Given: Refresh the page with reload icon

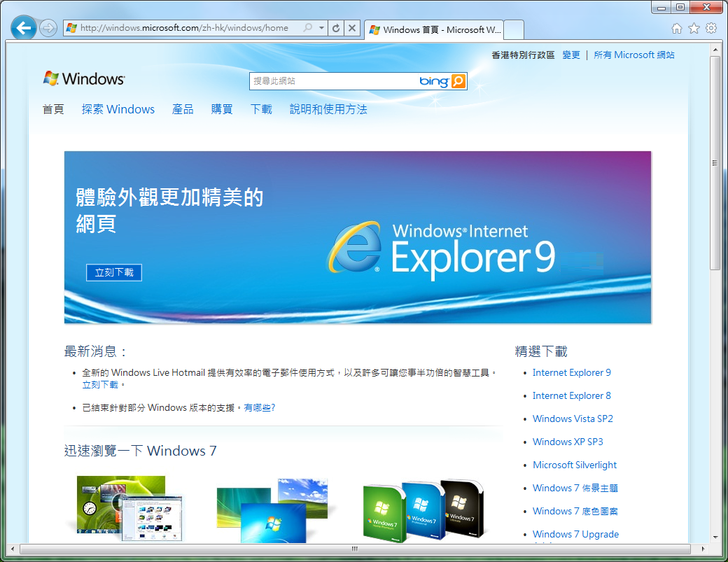Looking at the screenshot, I should [x=336, y=28].
